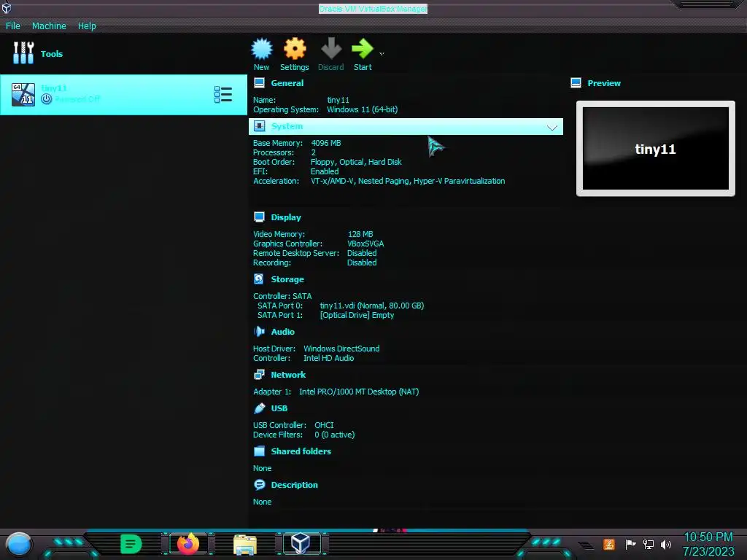Click the New virtual machine icon
This screenshot has height=560, width=747.
[x=262, y=49]
